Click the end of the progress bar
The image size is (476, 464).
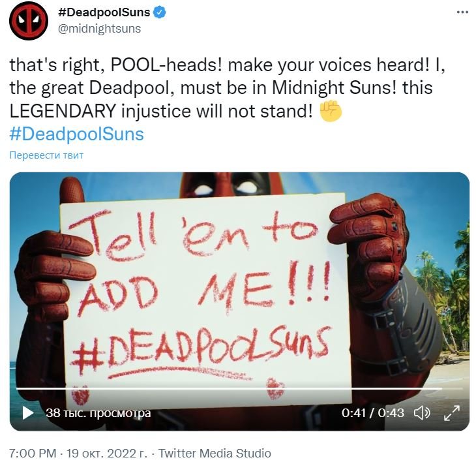click(x=462, y=389)
